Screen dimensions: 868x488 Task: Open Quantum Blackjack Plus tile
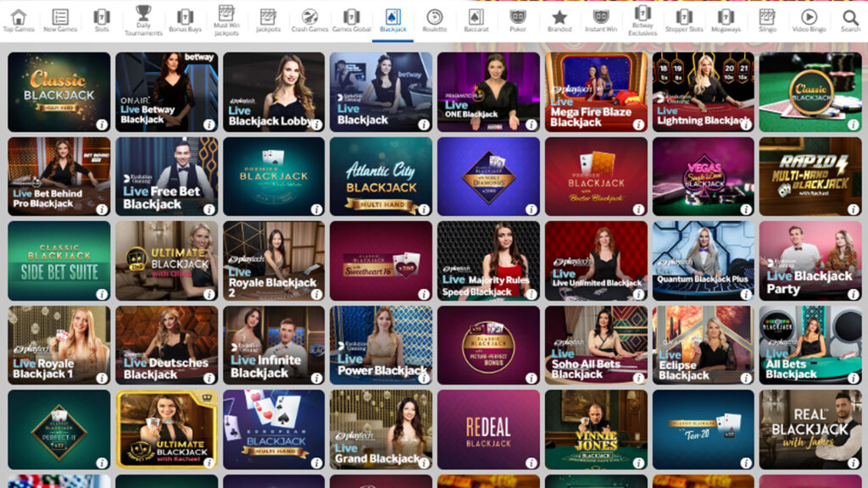[x=703, y=261]
